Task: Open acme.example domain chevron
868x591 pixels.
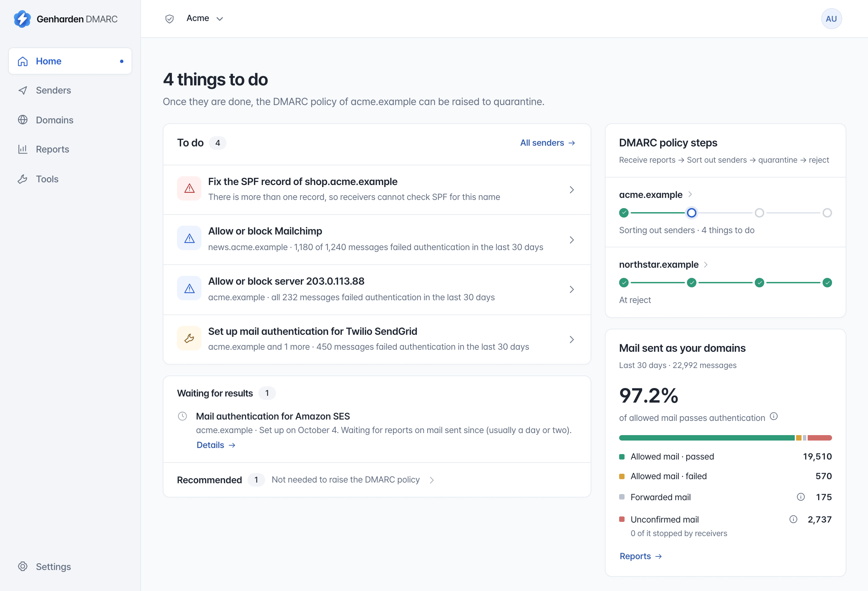Action: (690, 194)
